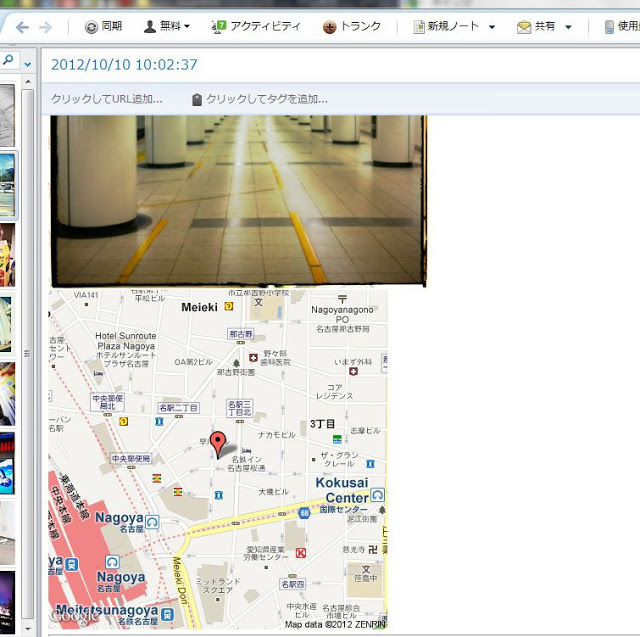The image size is (640, 637).
Task: Click the hospital cross icon near 野々部
Action: click(x=253, y=358)
